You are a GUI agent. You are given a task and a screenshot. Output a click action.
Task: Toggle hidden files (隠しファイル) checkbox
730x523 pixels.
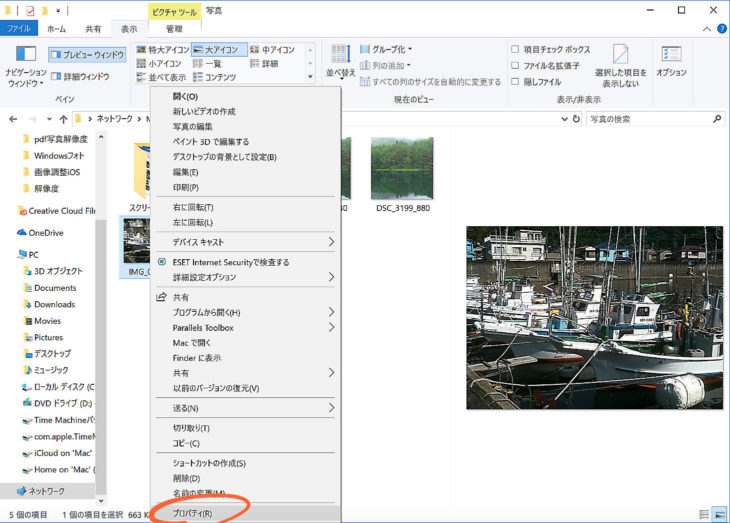[x=515, y=82]
